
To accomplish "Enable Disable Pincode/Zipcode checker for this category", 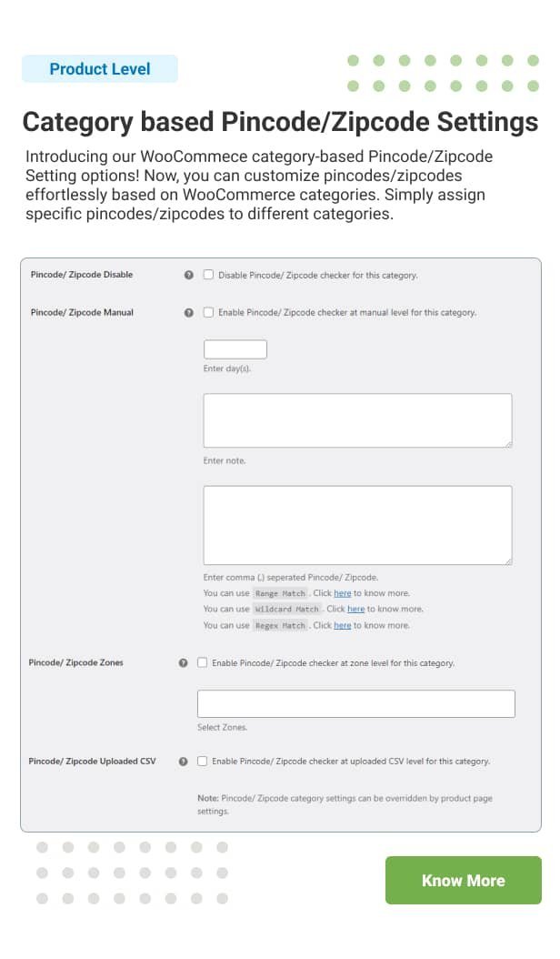I will [x=207, y=274].
